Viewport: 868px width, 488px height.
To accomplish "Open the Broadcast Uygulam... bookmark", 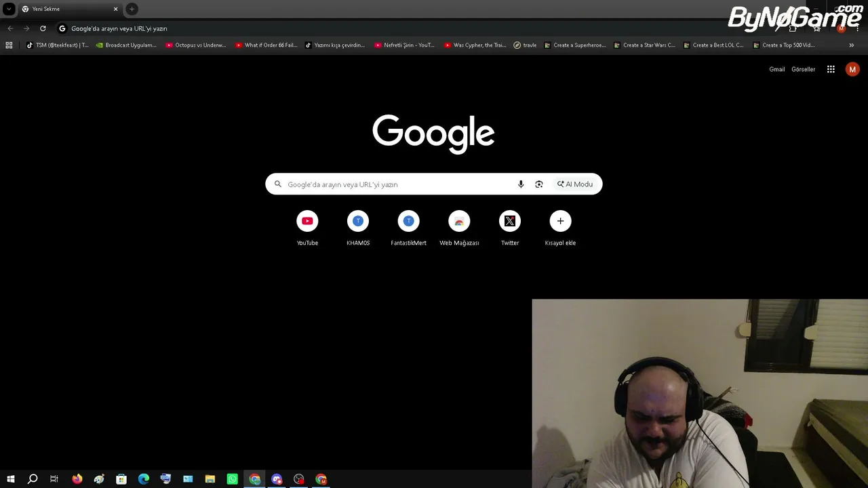I will (127, 45).
